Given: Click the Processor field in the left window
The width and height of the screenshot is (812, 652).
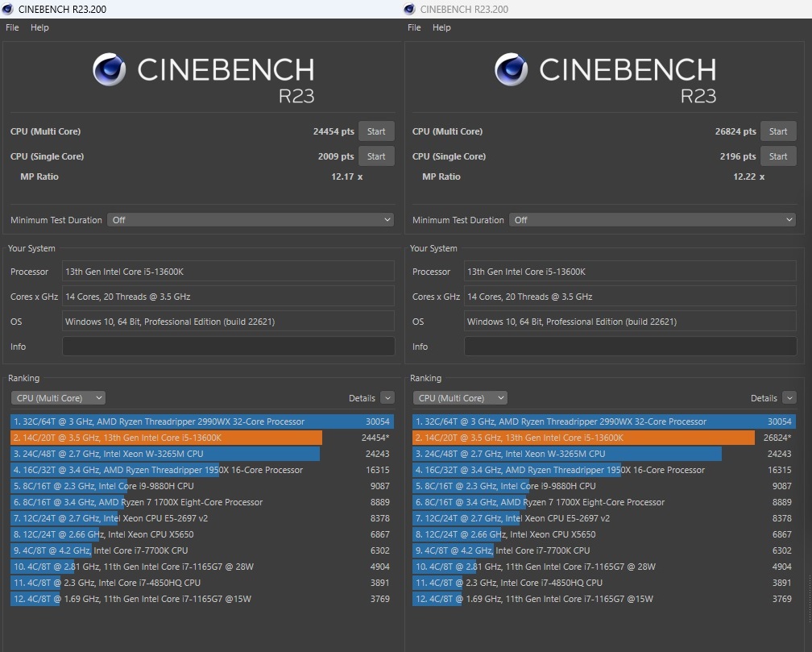Looking at the screenshot, I should [229, 272].
